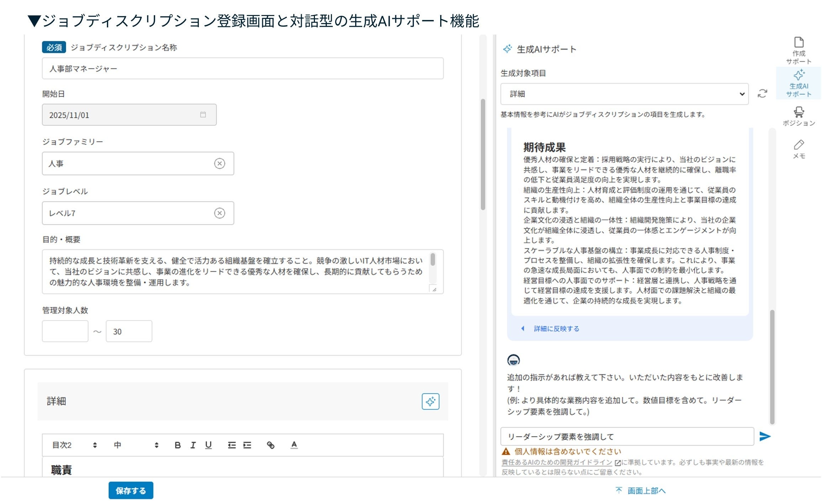The image size is (822, 504).
Task: Click the AI generate icon beside 詳細 header
Action: coord(430,401)
